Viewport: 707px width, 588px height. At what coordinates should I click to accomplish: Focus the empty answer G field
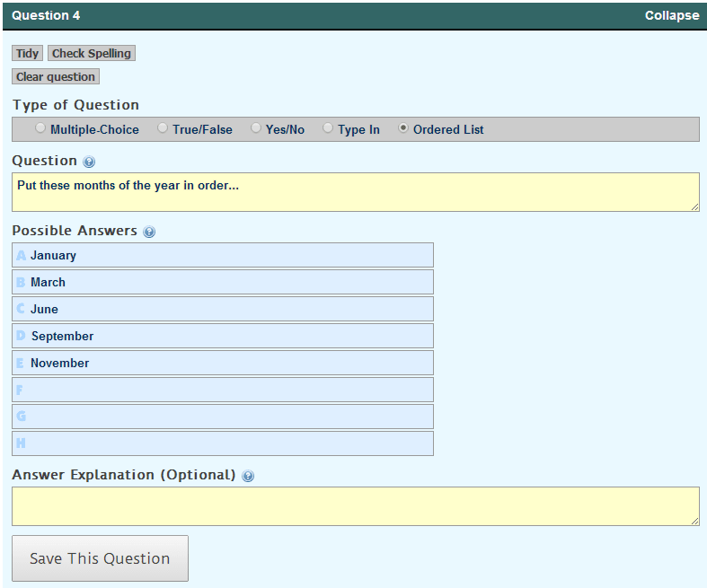[x=223, y=417]
